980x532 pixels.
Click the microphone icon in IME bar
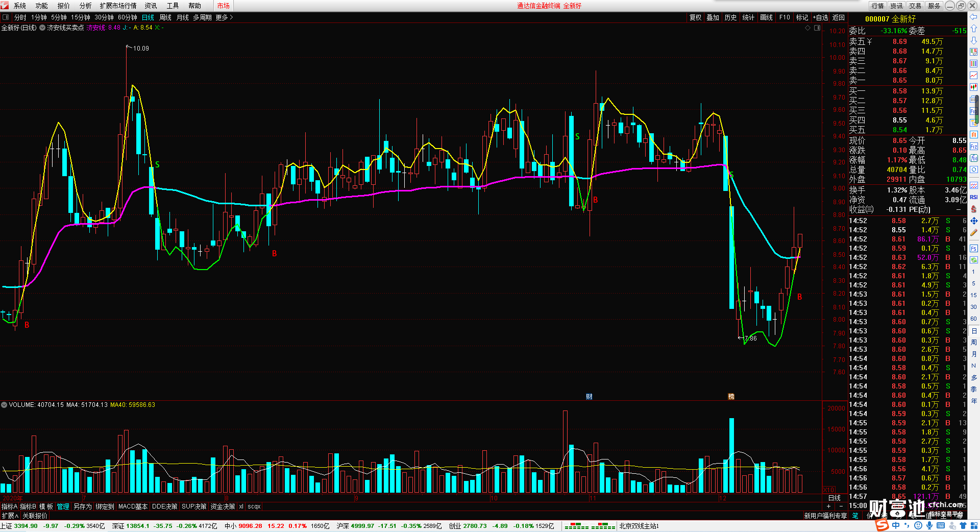coord(929,525)
